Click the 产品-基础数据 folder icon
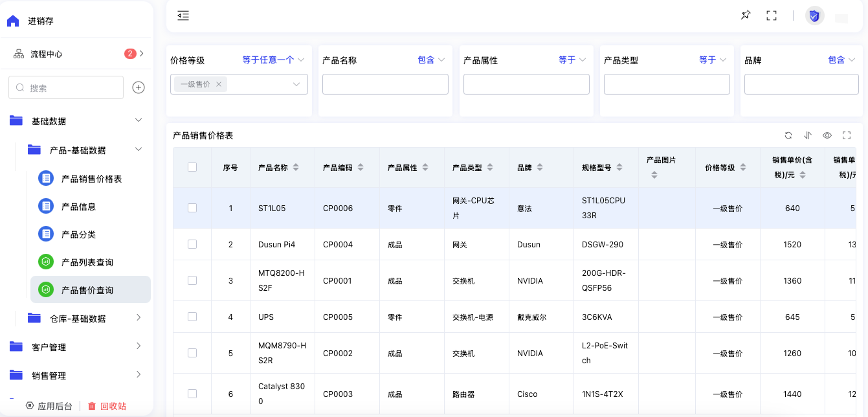 [x=34, y=150]
